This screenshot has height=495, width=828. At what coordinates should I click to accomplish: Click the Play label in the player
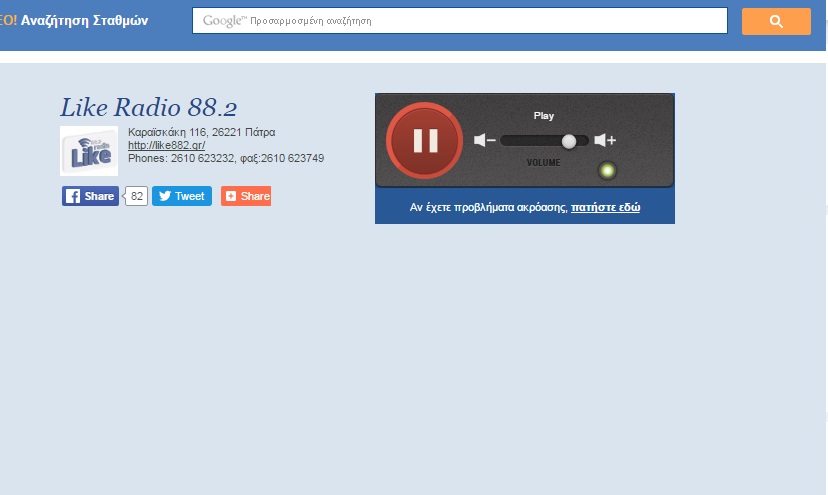(x=543, y=116)
